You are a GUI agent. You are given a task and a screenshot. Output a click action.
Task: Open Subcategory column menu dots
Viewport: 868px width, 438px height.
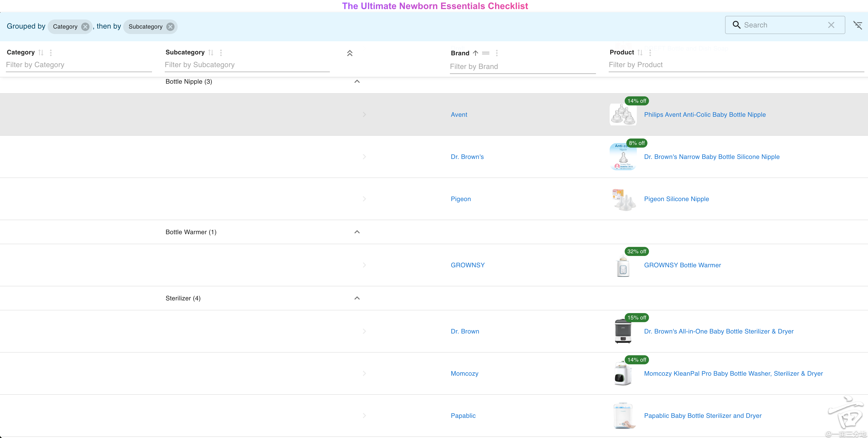[221, 53]
